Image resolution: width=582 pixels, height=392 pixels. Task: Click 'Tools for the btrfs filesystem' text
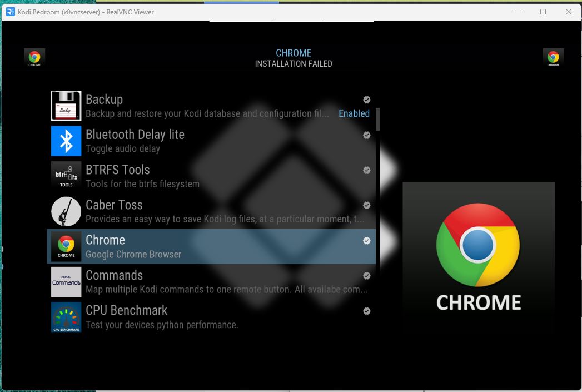[x=142, y=184]
